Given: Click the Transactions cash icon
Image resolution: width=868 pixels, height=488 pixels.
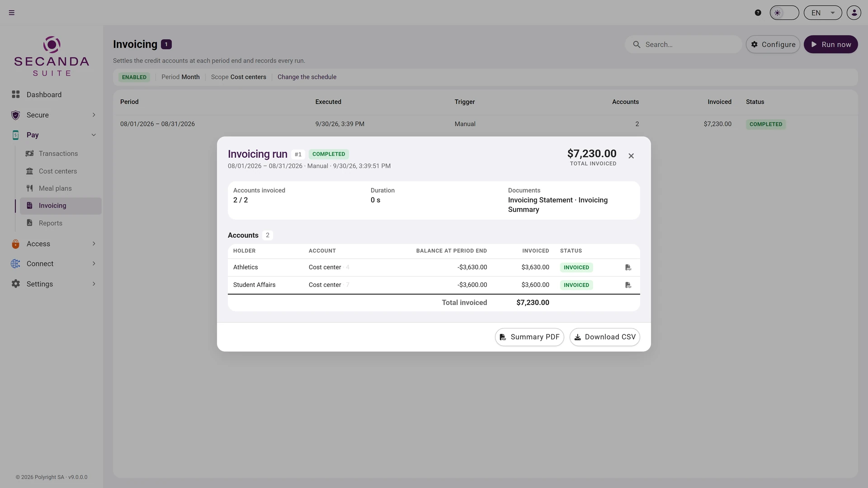Looking at the screenshot, I should tap(29, 154).
